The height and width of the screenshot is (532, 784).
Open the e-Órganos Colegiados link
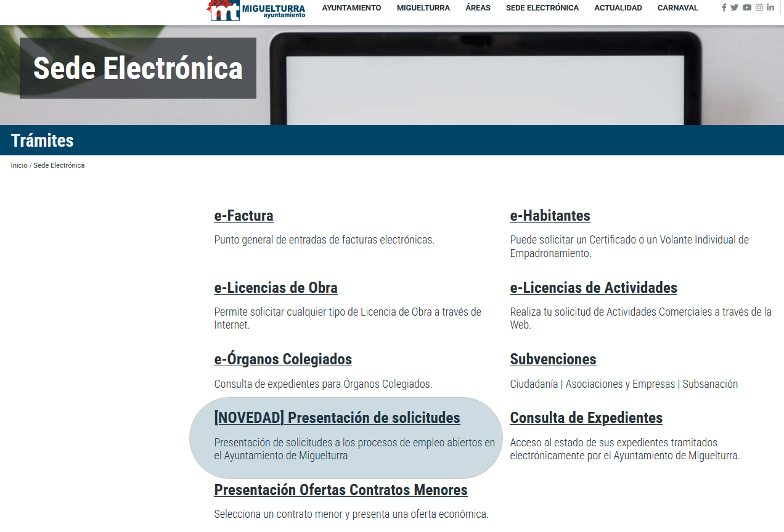(283, 359)
